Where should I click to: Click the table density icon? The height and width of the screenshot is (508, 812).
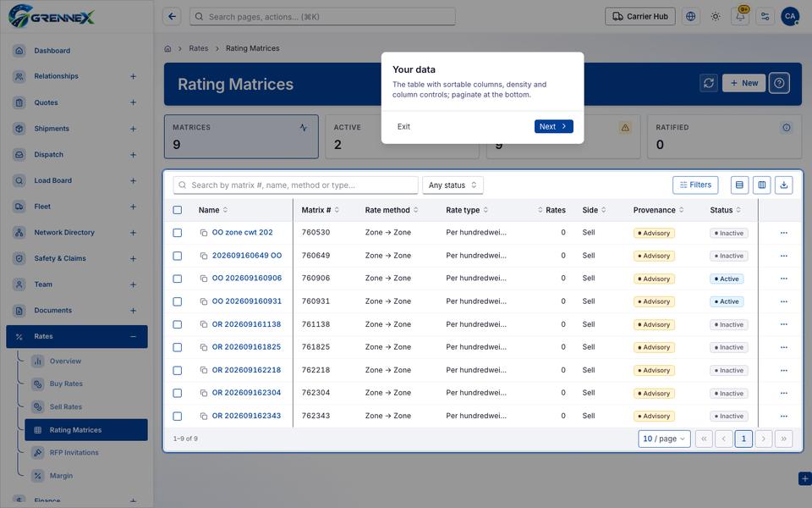click(x=739, y=185)
